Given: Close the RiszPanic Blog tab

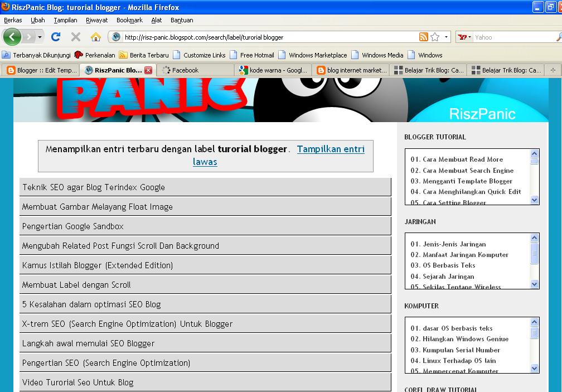Looking at the screenshot, I should [x=148, y=70].
